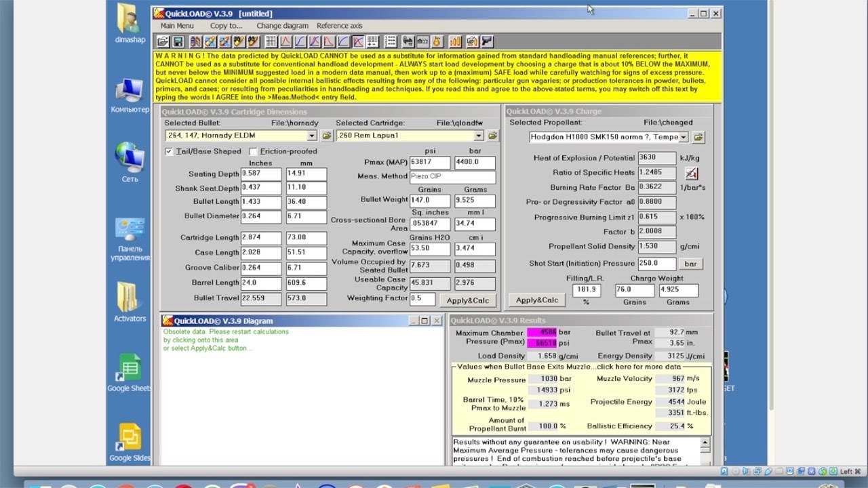
Task: Click the pistol icon in the toolbar
Action: pos(487,42)
